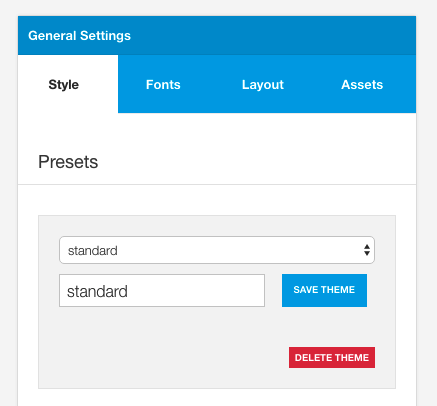The height and width of the screenshot is (406, 437).
Task: Delete the selected standard theme
Action: [x=332, y=358]
